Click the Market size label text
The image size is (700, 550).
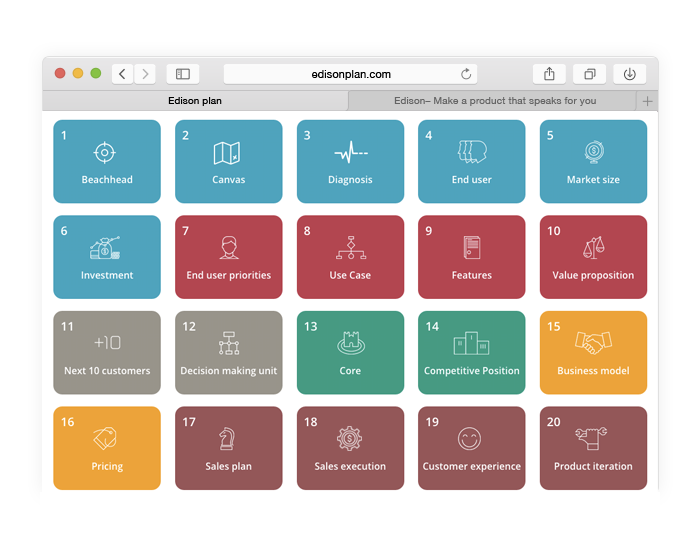[593, 179]
